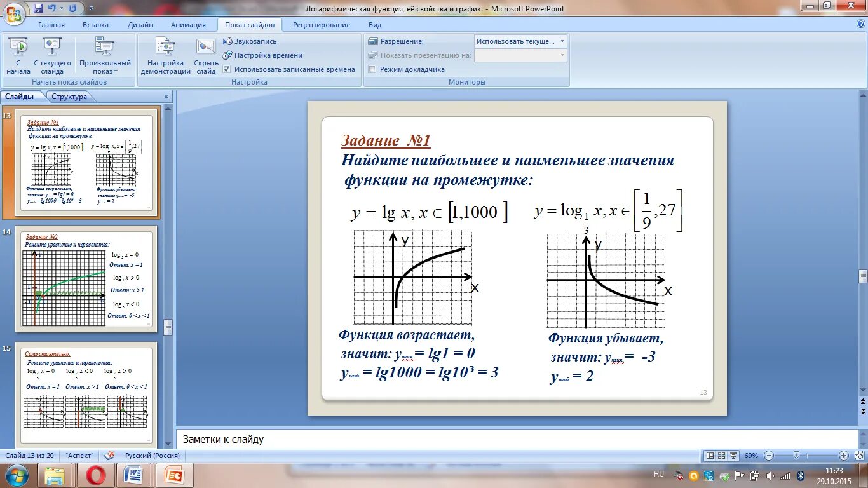This screenshot has height=488, width=868.
Task: Start show С текущего слайда
Action: point(52,56)
